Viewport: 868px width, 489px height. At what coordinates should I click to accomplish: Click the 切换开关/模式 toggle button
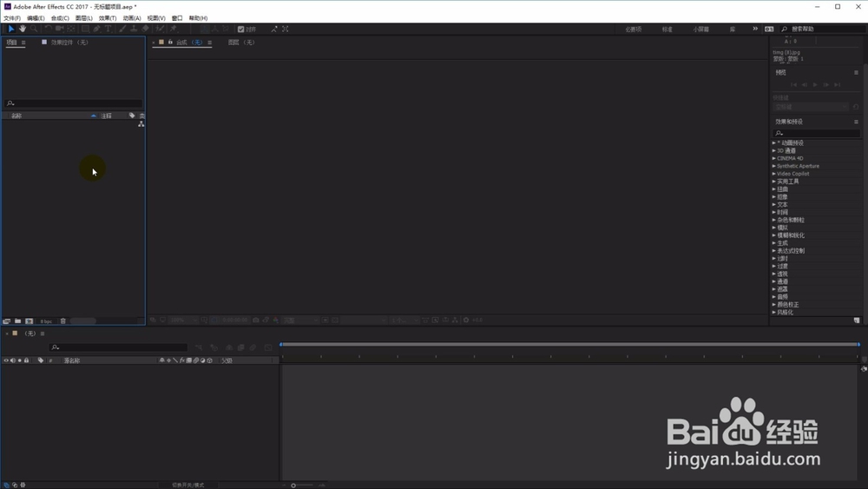click(187, 486)
